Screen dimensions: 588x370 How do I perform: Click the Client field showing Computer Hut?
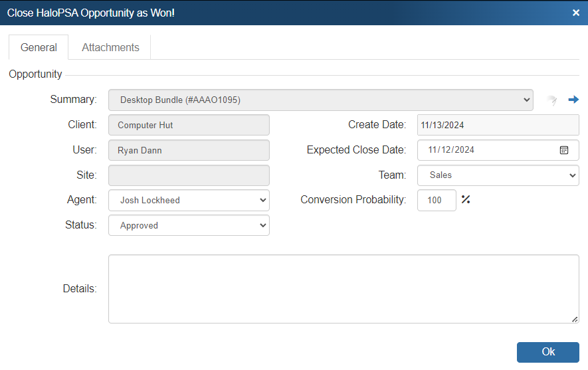(x=189, y=125)
